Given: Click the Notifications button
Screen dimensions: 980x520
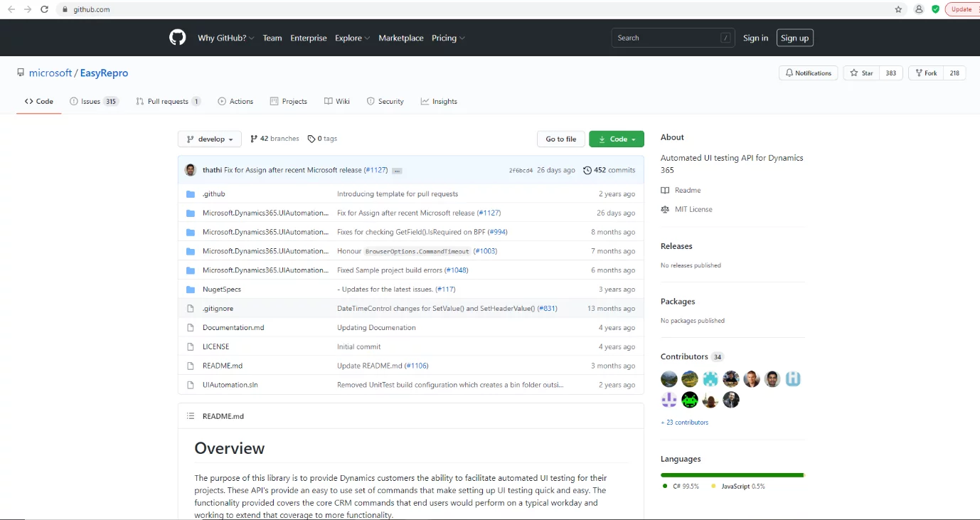Looking at the screenshot, I should pos(809,73).
